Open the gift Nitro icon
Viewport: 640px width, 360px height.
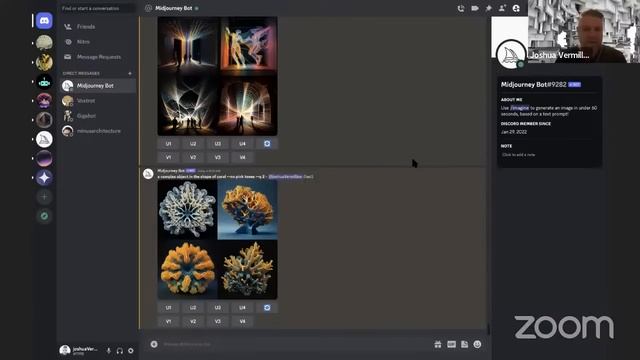438,344
